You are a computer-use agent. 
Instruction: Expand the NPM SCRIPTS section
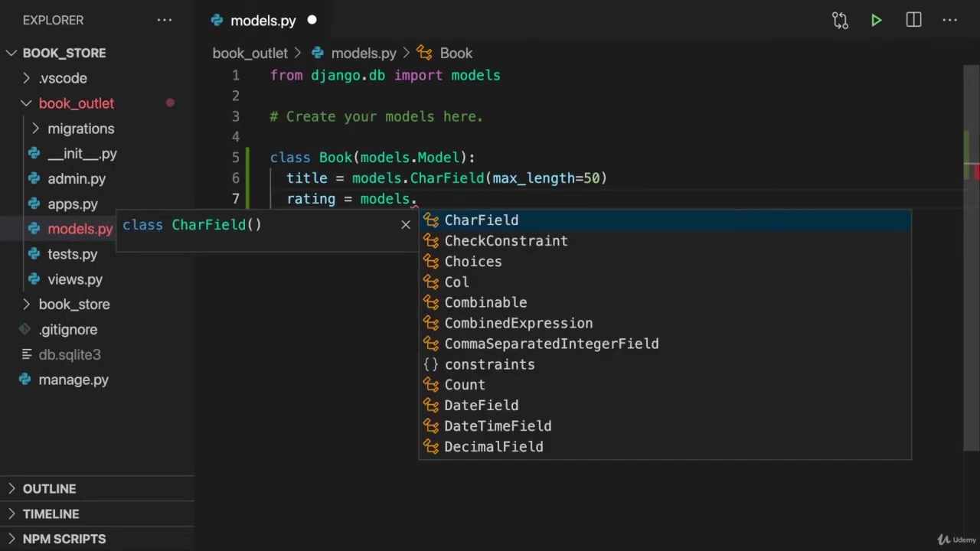64,539
